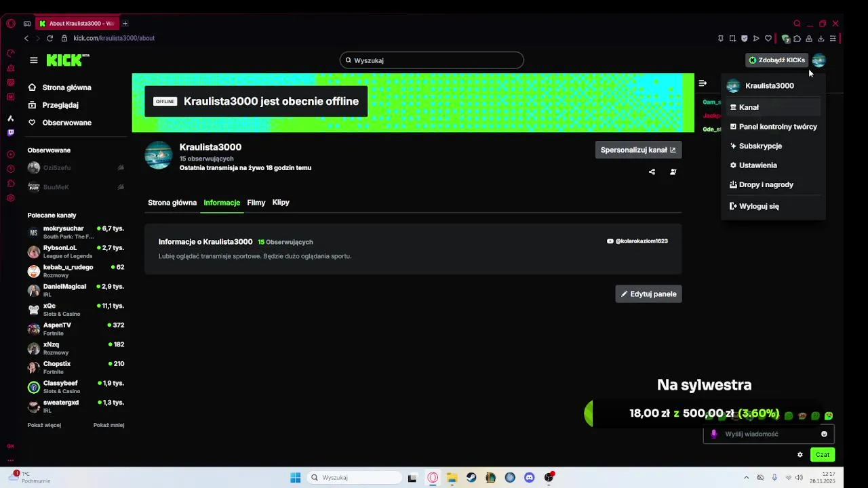Add page to bookmarks heart icon
868x488 pixels.
pos(768,39)
